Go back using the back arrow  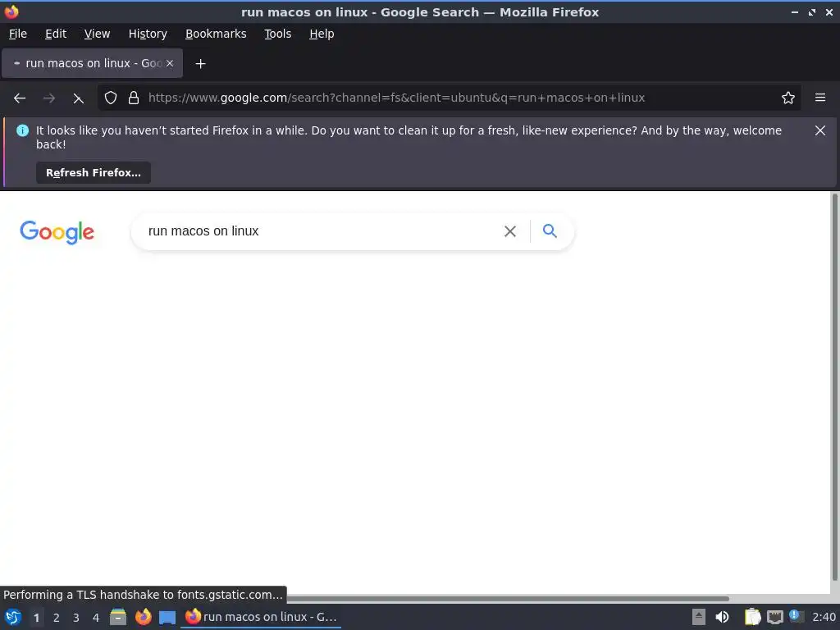click(20, 98)
